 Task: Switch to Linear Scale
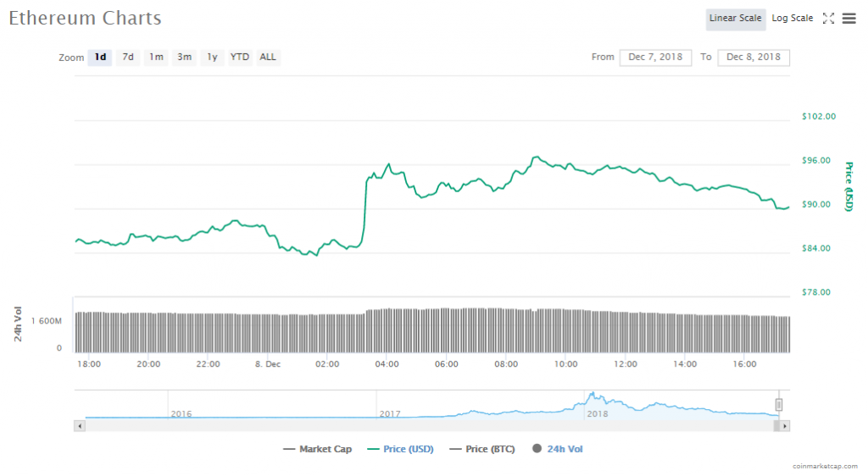736,19
